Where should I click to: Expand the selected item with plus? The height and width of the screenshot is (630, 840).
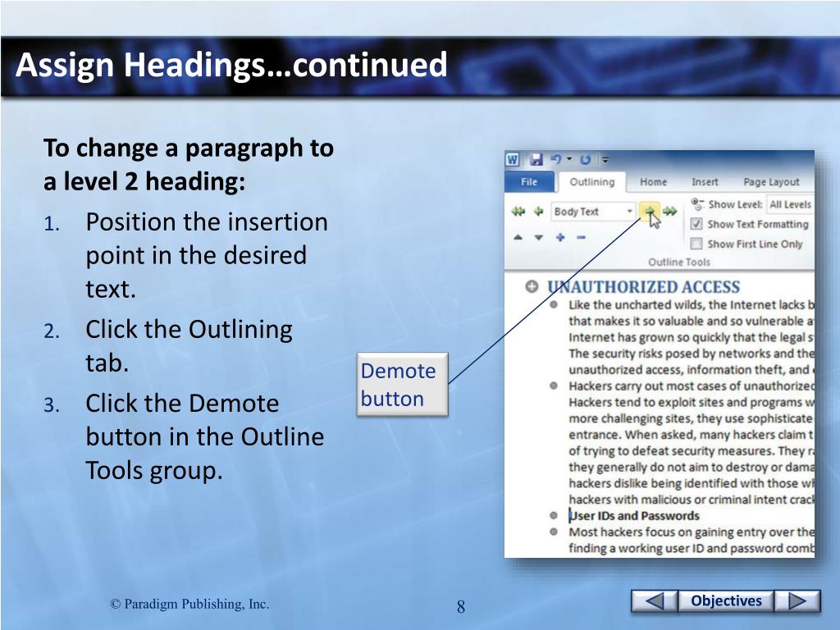tap(560, 237)
